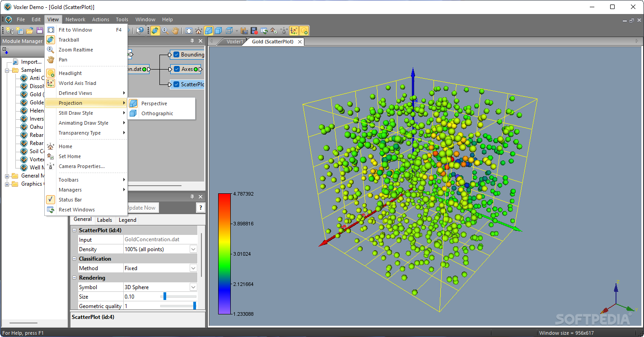644x337 pixels.
Task: Open Camera Properties from the toolbar icon
Action: coord(284,31)
